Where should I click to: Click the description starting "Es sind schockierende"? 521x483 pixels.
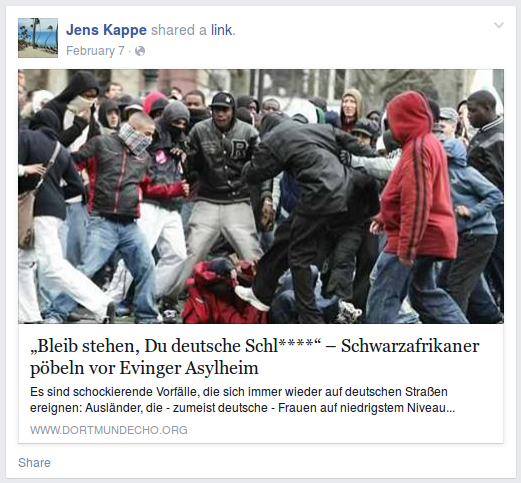243,400
